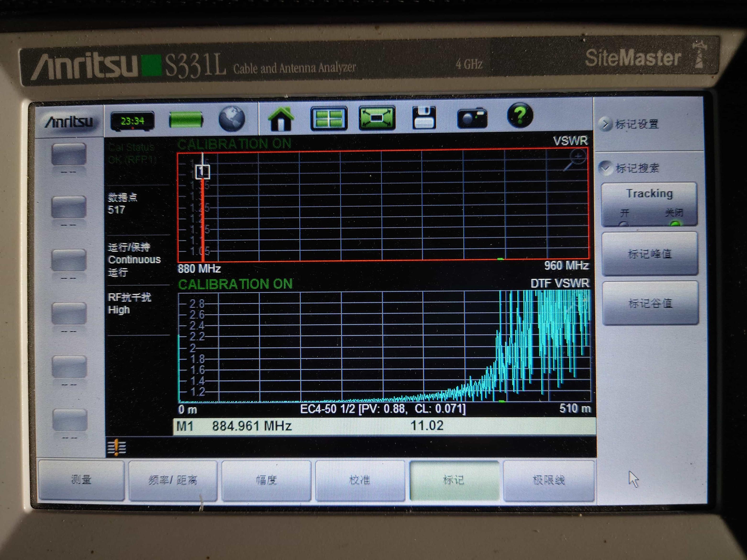The width and height of the screenshot is (747, 560).
Task: Click the globe GPS icon
Action: [232, 119]
